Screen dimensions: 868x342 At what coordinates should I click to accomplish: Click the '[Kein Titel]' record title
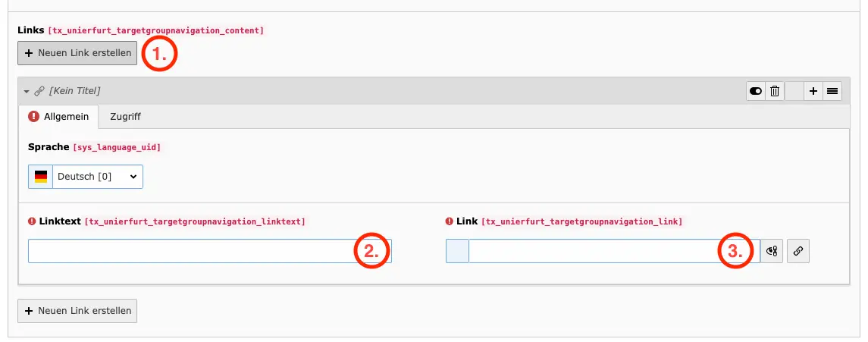point(74,91)
